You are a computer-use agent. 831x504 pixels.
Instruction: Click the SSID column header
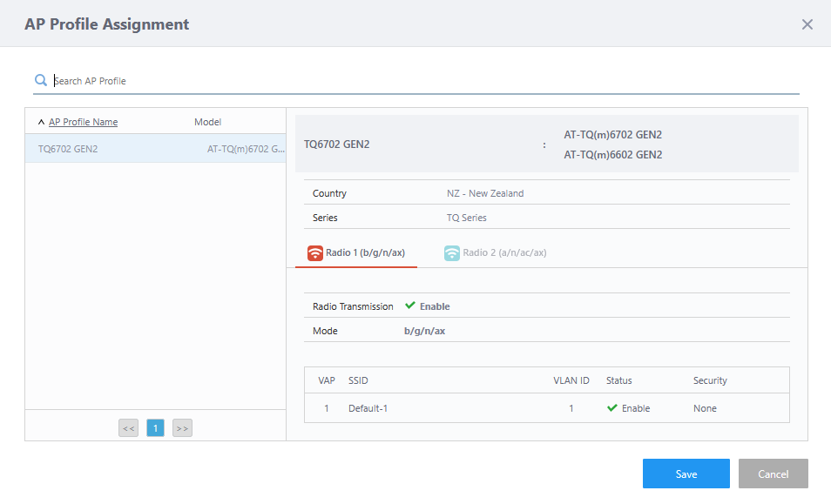[358, 380]
